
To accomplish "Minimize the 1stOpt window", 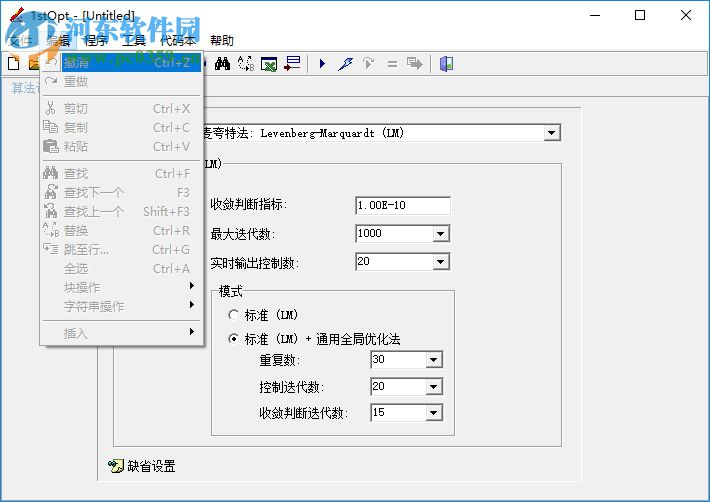I will [595, 15].
